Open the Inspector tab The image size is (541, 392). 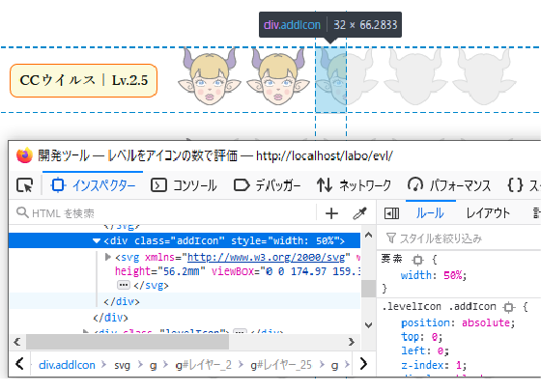93,185
